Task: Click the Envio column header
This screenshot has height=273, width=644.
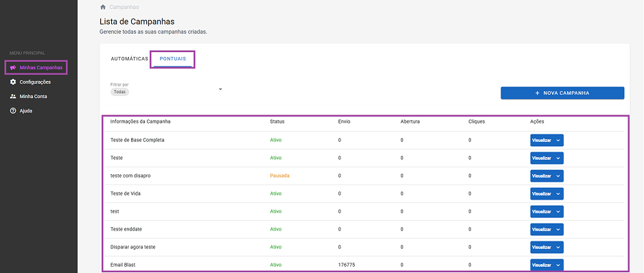Action: (344, 121)
